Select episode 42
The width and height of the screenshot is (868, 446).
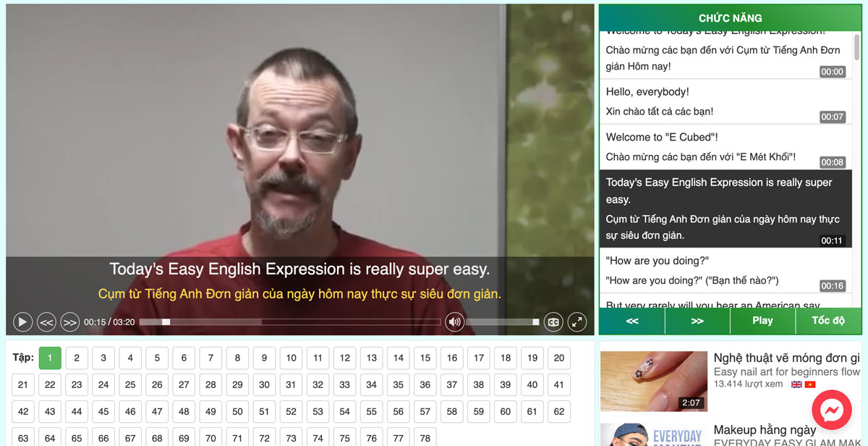pyautogui.click(x=23, y=411)
